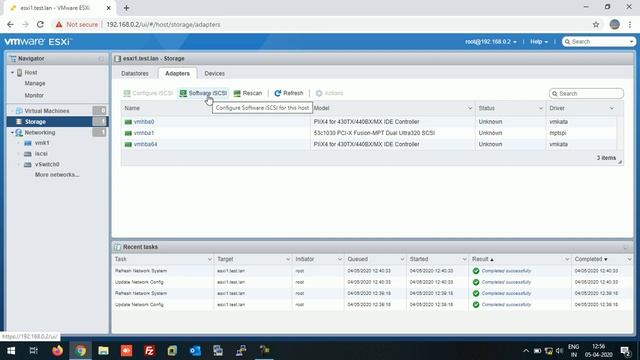Open Manage under Host
Screen dimensions: 640x360
click(x=35, y=83)
